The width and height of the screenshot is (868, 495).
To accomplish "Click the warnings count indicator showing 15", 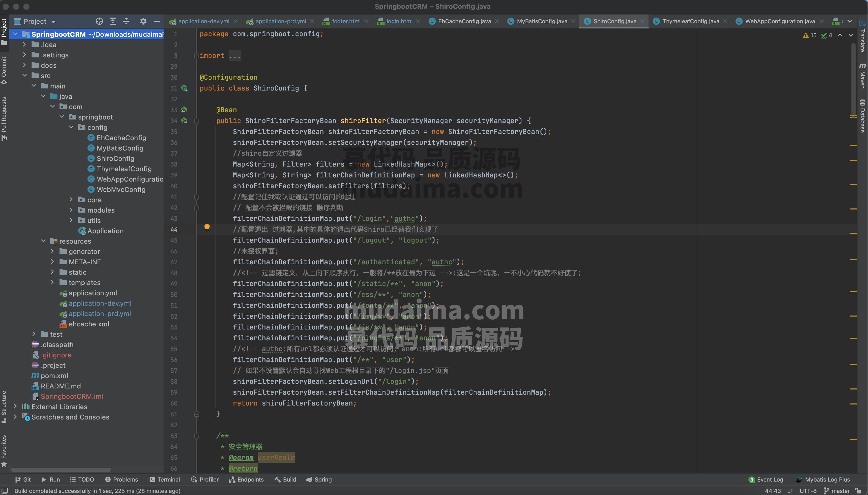I will [810, 35].
